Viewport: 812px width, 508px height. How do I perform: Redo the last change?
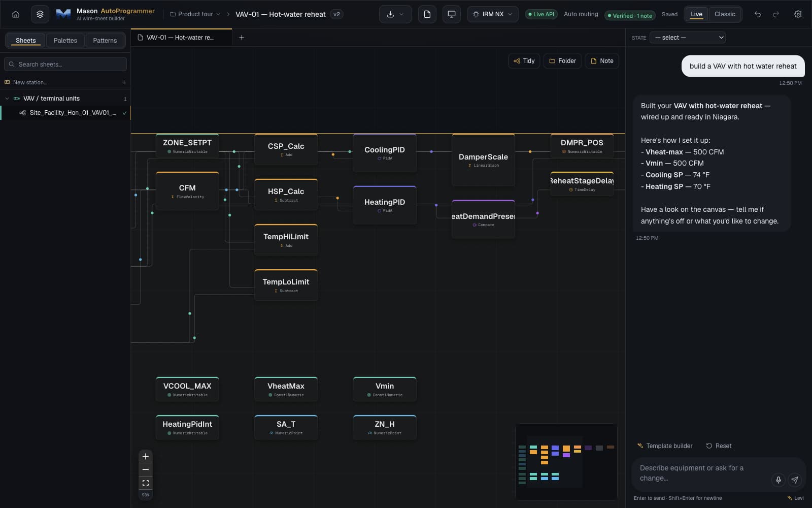[x=775, y=14]
